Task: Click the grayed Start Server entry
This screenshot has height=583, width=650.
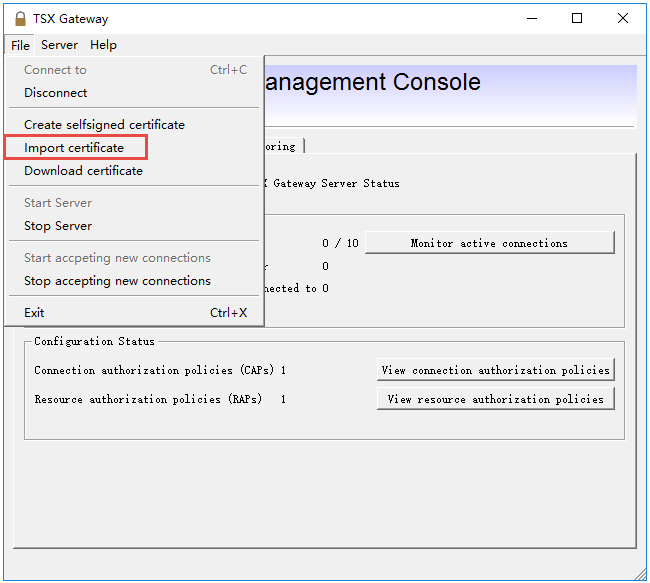Action: (134, 203)
